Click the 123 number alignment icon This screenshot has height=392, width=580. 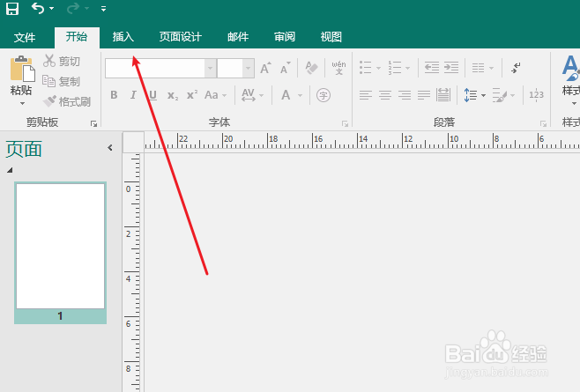coord(536,95)
